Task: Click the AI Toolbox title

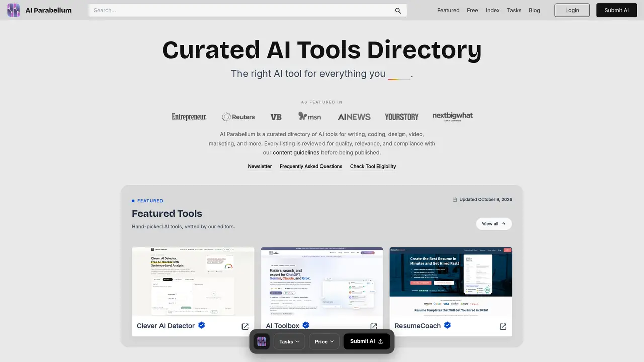Action: point(282,326)
